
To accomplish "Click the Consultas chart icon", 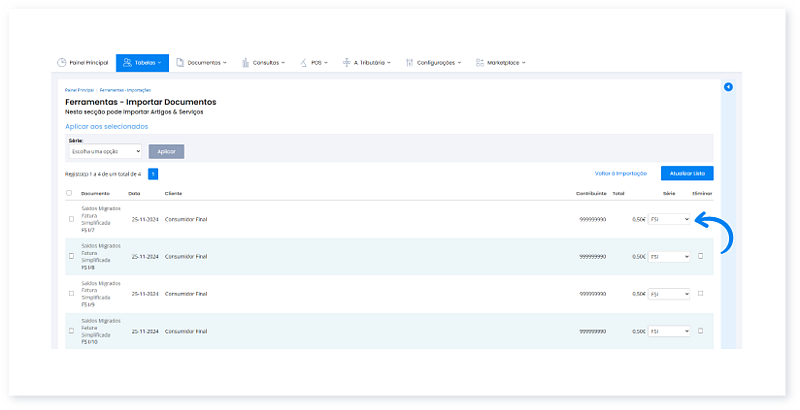I will (x=245, y=62).
